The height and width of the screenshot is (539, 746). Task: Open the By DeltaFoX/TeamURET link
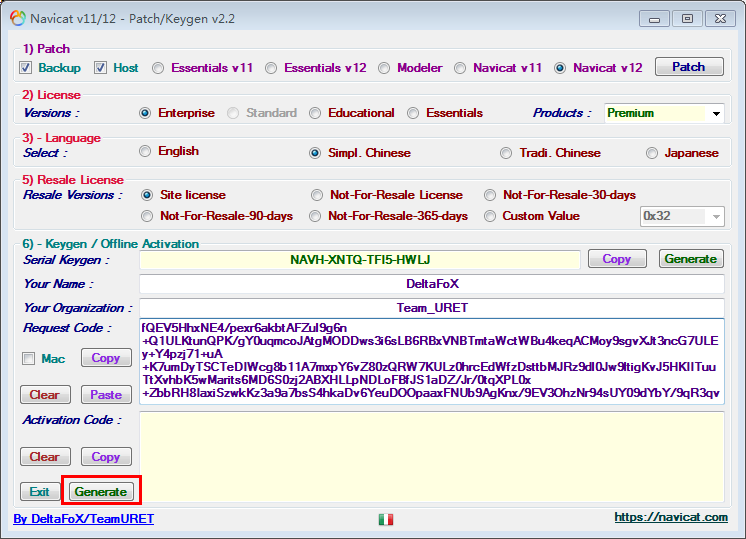84,519
